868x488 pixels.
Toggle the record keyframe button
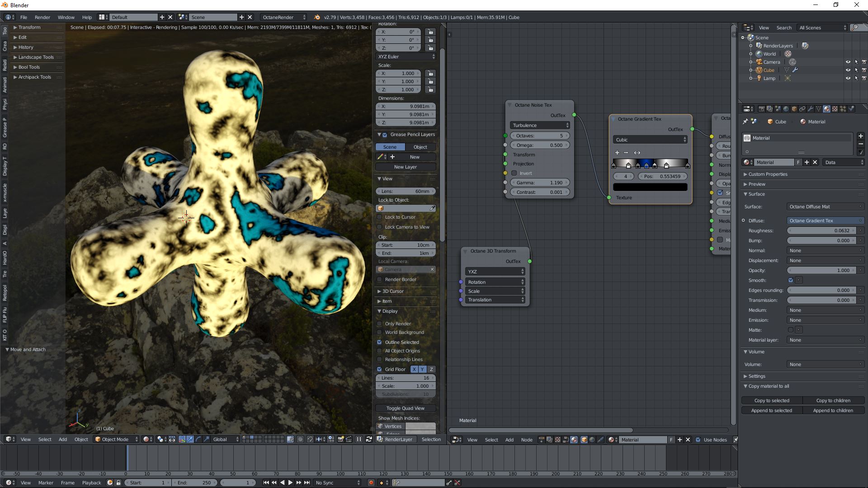pos(371,483)
